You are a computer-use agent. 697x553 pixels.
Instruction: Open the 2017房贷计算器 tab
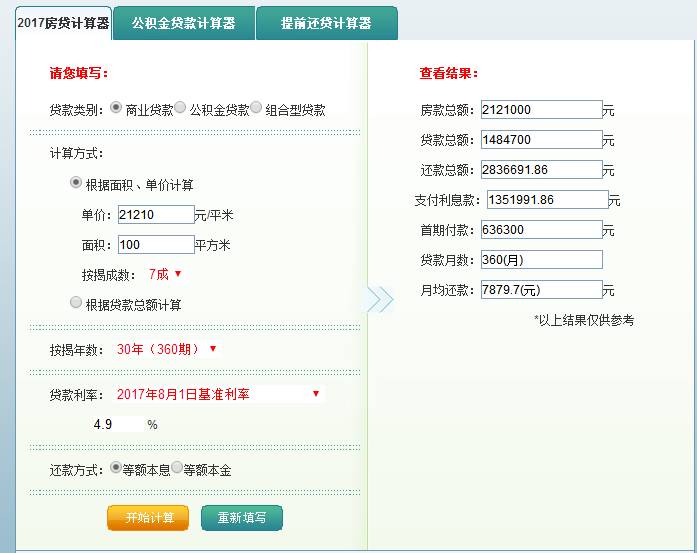62,22
